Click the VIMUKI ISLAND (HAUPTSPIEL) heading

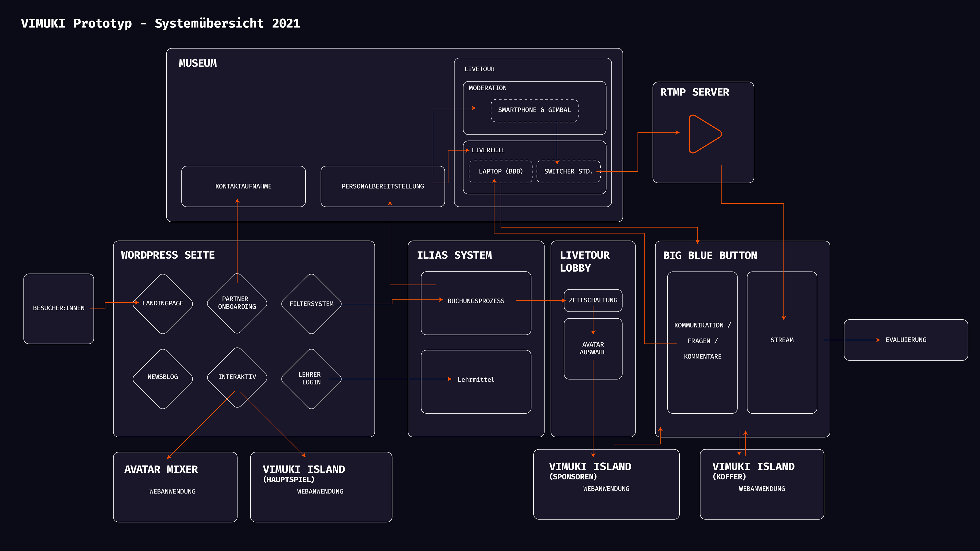coord(304,473)
